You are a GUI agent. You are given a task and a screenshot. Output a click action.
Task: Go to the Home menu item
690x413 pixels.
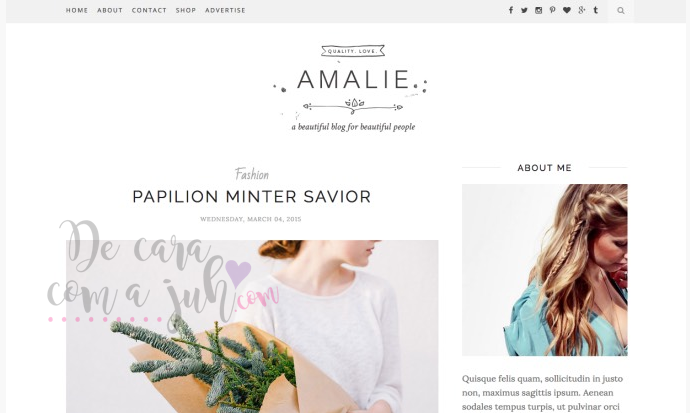(x=77, y=10)
